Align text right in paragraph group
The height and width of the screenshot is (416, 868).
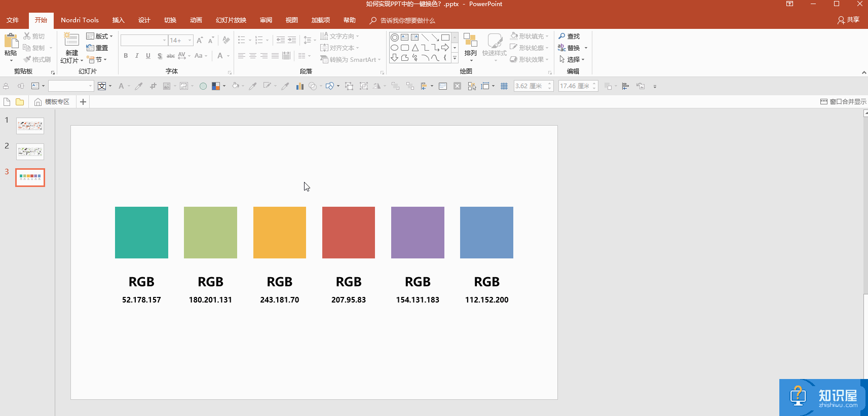pyautogui.click(x=264, y=56)
